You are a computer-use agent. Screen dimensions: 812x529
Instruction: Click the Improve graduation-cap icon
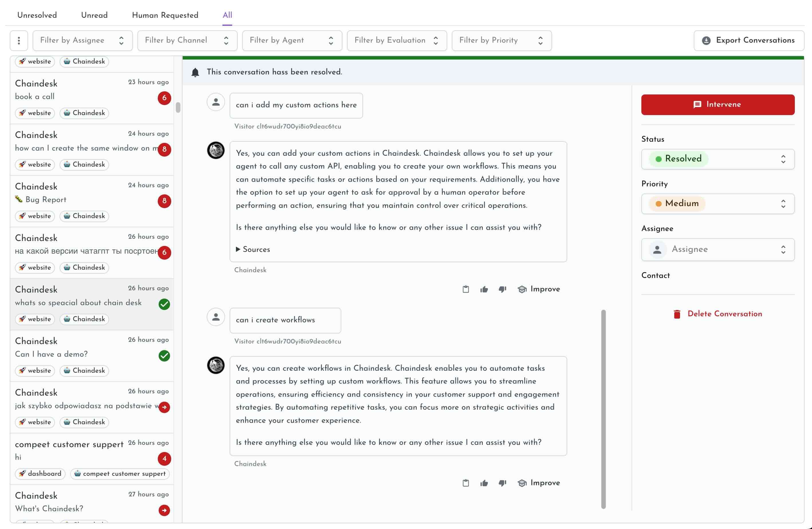click(x=522, y=289)
